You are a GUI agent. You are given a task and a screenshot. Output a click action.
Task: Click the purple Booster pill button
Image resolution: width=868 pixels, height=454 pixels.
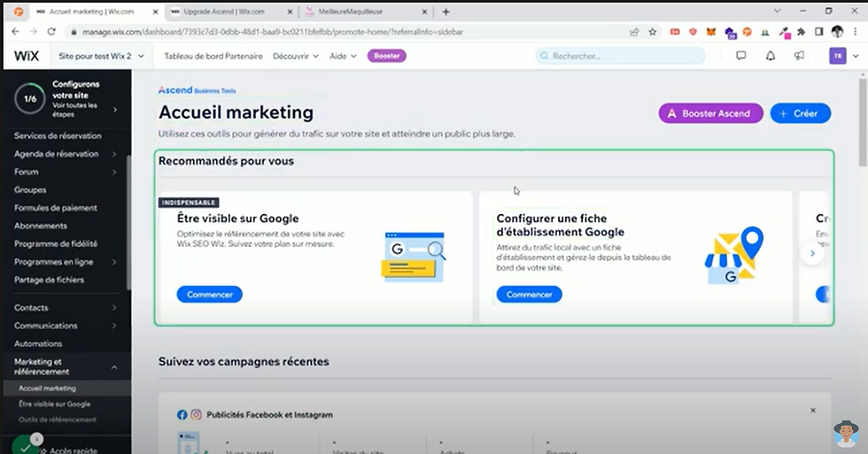[386, 56]
